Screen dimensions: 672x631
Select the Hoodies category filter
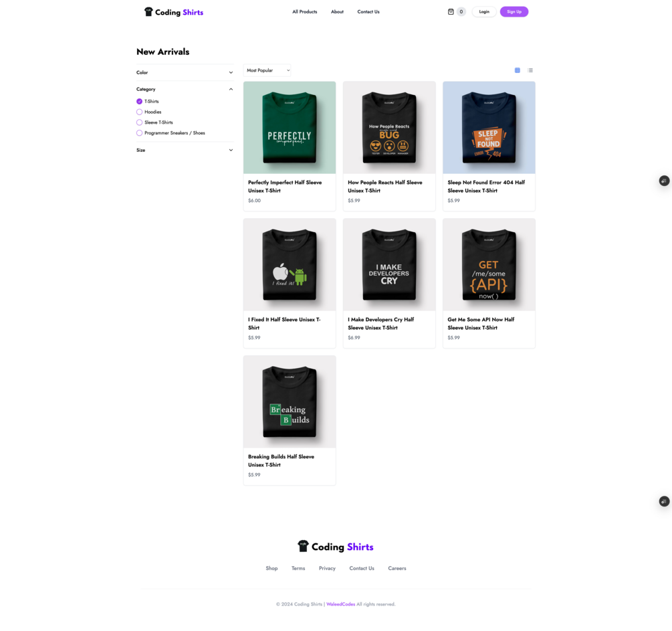pyautogui.click(x=139, y=112)
